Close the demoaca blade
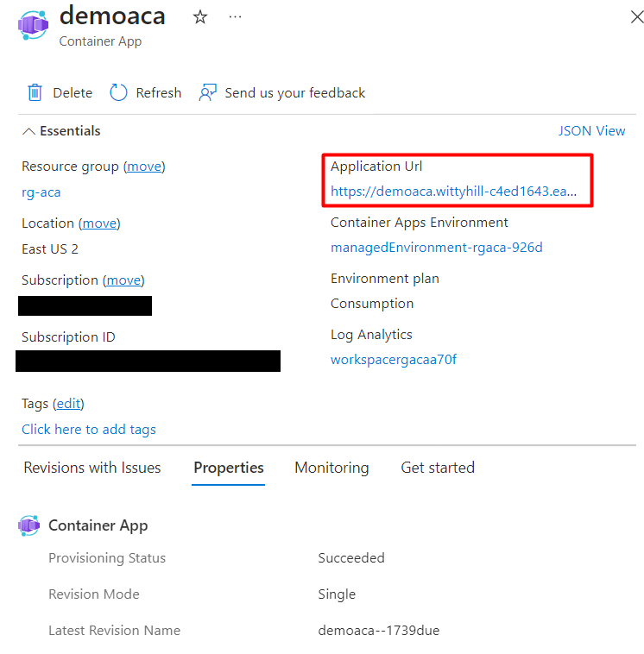This screenshot has height=654, width=644. (x=637, y=17)
